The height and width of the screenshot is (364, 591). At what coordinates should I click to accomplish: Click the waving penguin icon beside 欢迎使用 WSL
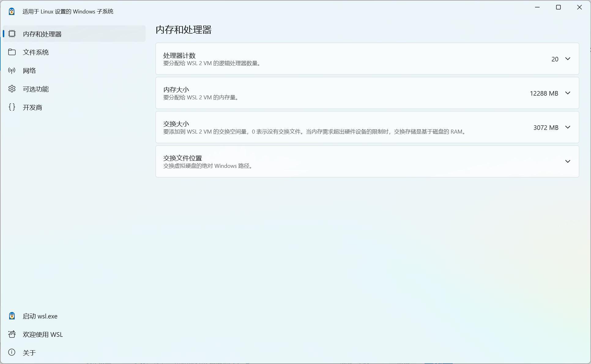(12, 334)
